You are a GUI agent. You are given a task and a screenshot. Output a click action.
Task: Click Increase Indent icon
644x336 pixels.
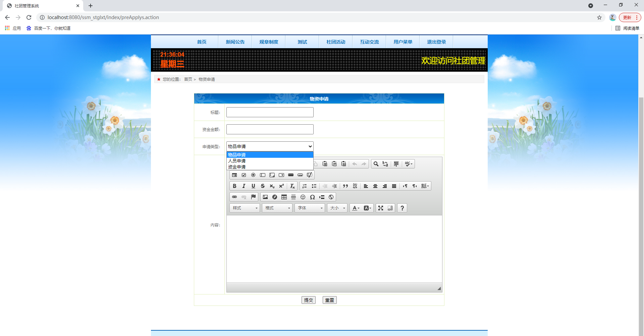point(334,186)
